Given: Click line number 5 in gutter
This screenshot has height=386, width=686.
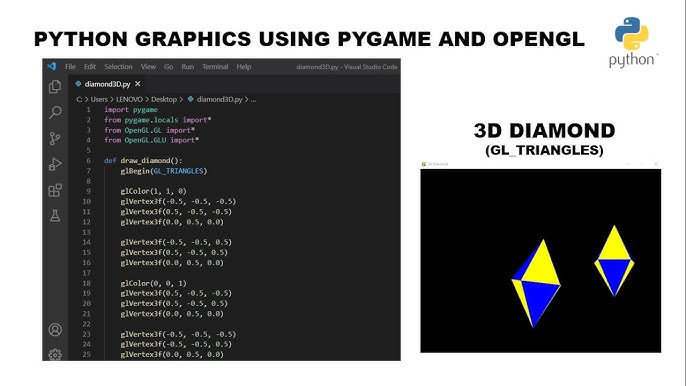Looking at the screenshot, I should [89, 150].
